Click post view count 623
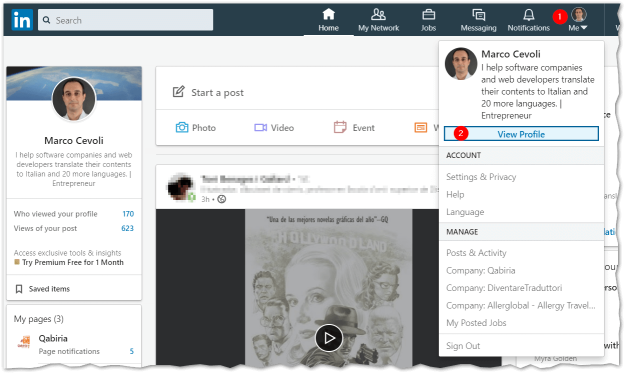The image size is (626, 374). point(127,228)
